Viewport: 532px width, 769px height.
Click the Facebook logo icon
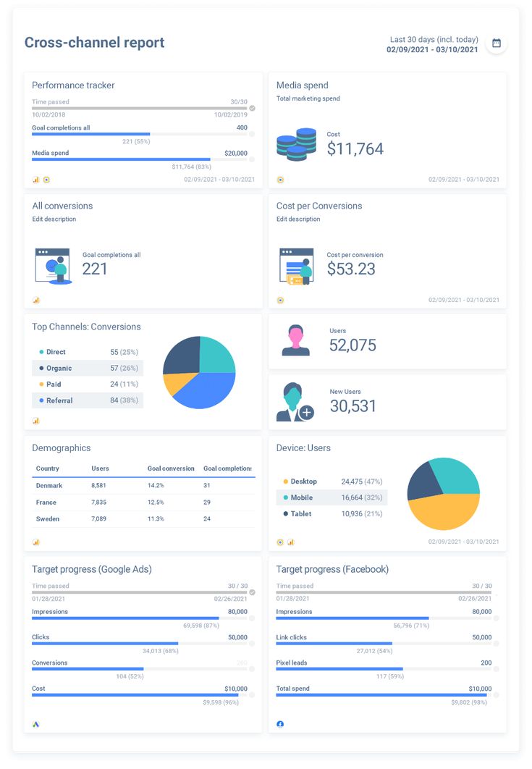pyautogui.click(x=280, y=723)
